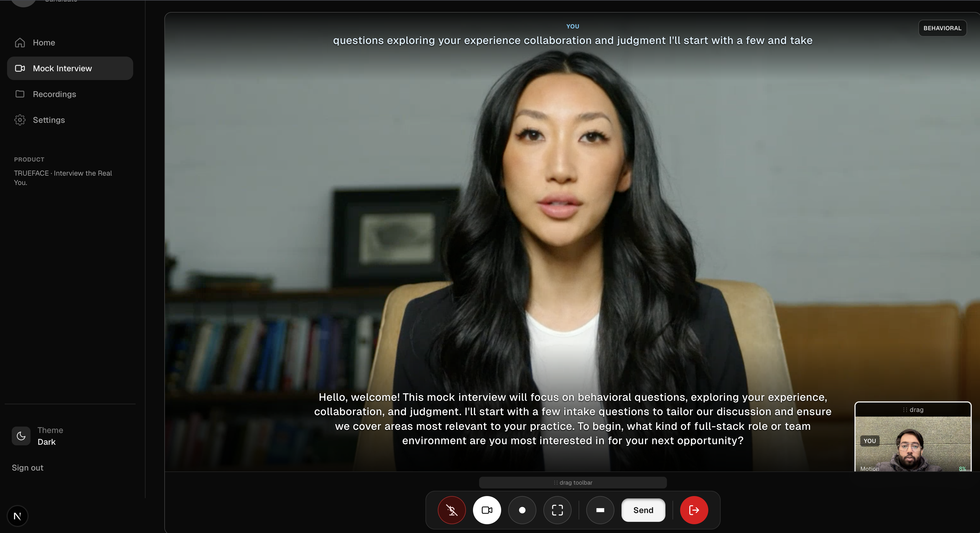Click the Motion percentage indicator
The image size is (980, 533).
pos(962,469)
